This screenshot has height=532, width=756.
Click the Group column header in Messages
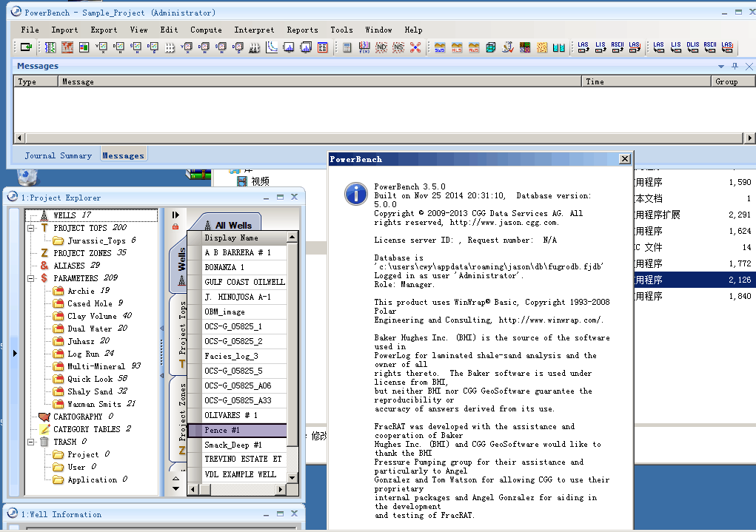[733, 81]
